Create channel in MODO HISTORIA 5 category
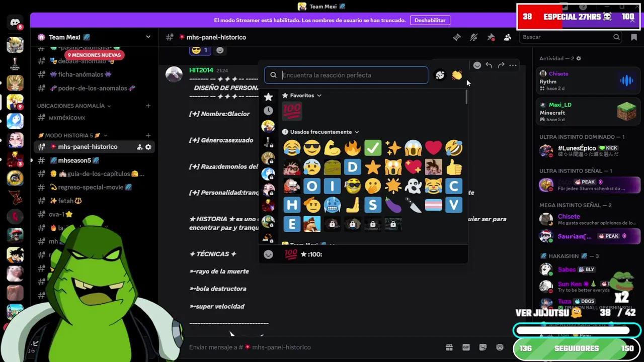The width and height of the screenshot is (644, 362). pyautogui.click(x=148, y=135)
